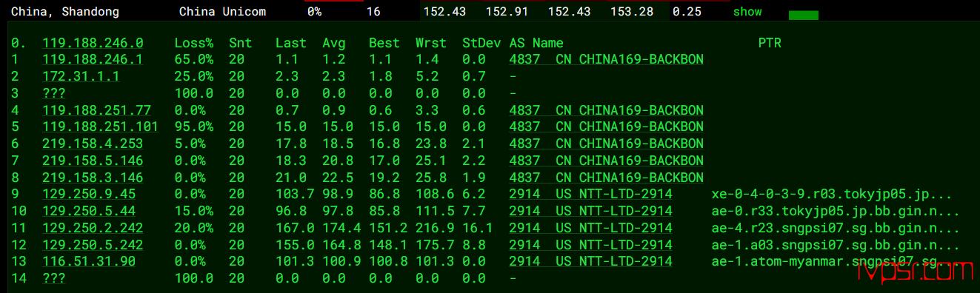
Task: Open hop 11 IP 129.250.2.242
Action: click(93, 228)
